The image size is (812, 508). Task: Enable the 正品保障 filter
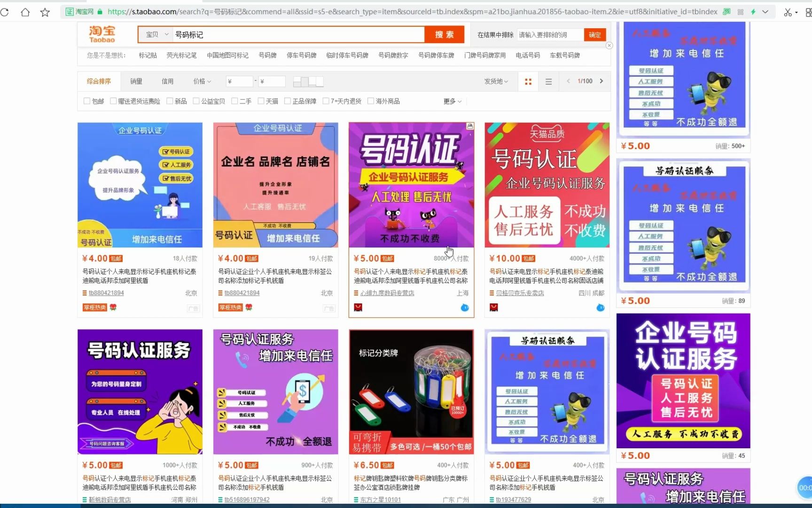tap(287, 101)
